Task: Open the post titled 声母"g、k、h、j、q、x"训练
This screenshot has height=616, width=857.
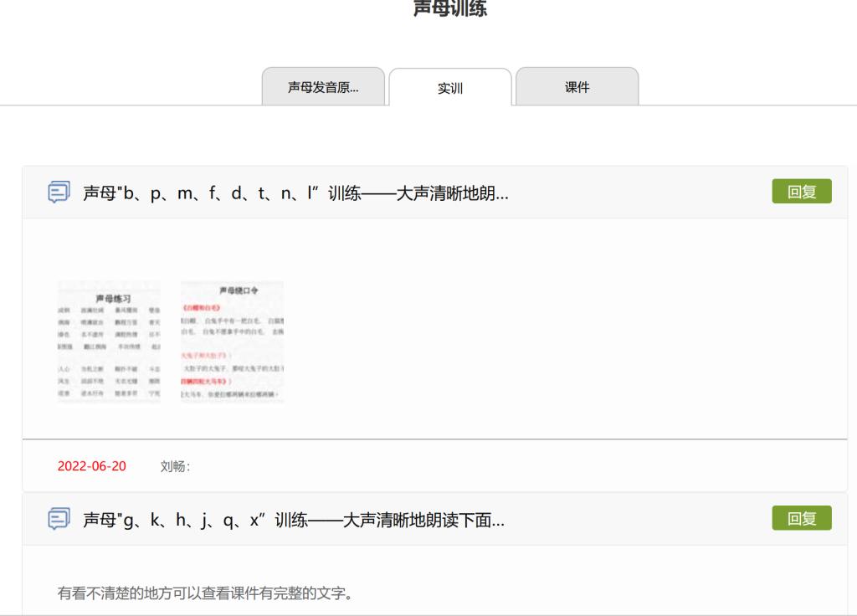Action: pyautogui.click(x=293, y=520)
